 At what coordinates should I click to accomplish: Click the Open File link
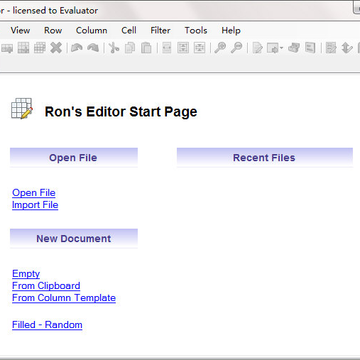click(x=34, y=193)
